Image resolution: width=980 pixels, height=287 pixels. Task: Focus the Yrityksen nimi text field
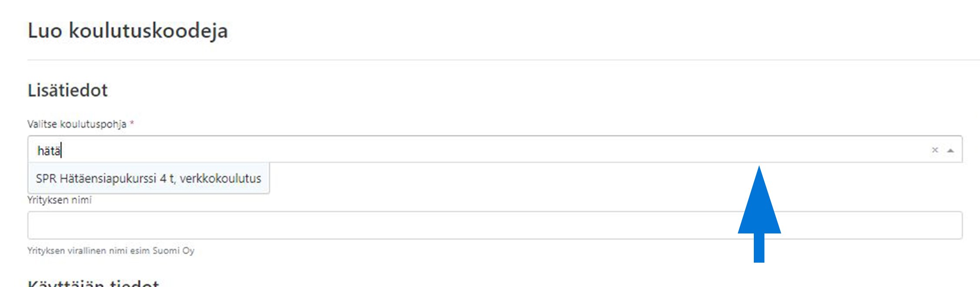click(x=495, y=225)
